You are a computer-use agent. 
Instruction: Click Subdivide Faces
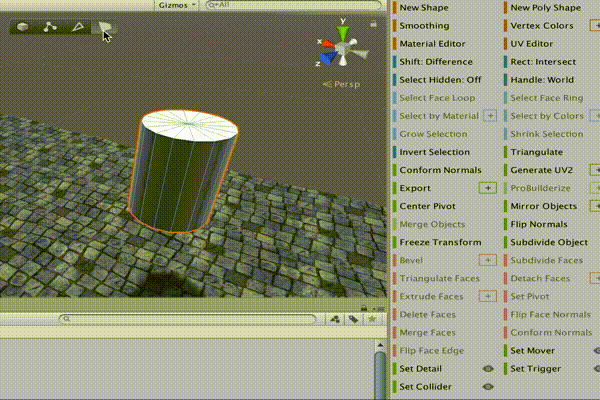pyautogui.click(x=546, y=260)
